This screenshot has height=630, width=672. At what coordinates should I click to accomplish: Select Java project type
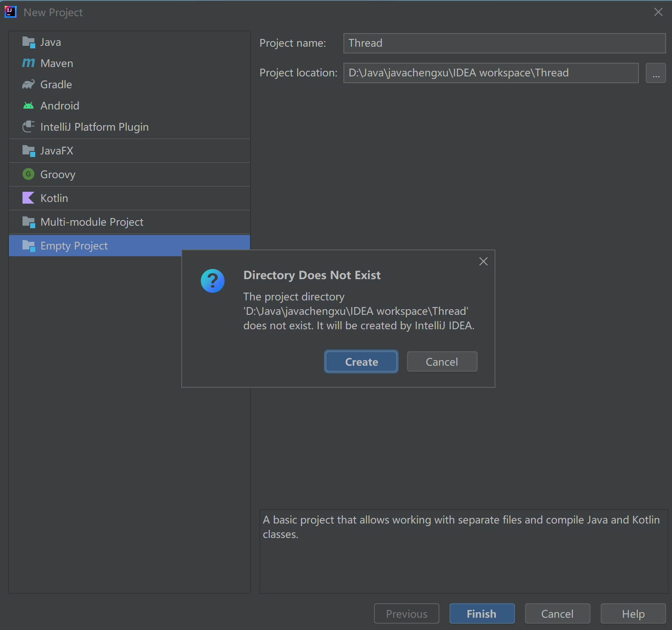pos(129,42)
